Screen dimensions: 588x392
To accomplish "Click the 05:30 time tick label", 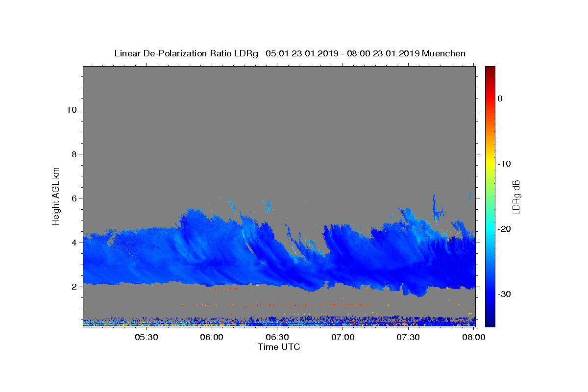I will (x=146, y=338).
